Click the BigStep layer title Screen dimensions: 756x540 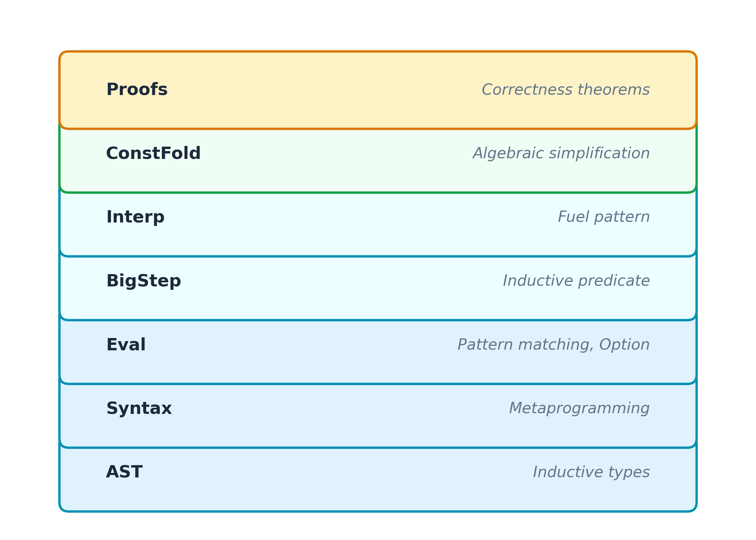tap(143, 281)
